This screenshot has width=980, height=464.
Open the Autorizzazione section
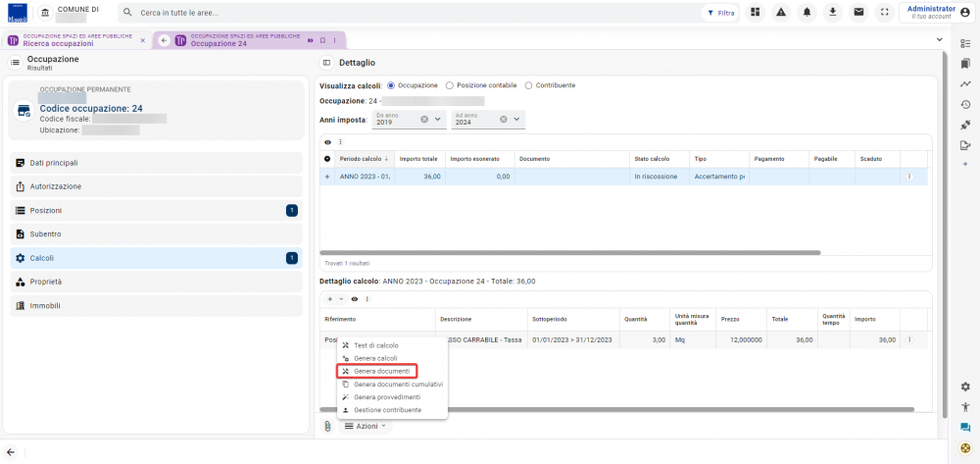click(x=156, y=186)
